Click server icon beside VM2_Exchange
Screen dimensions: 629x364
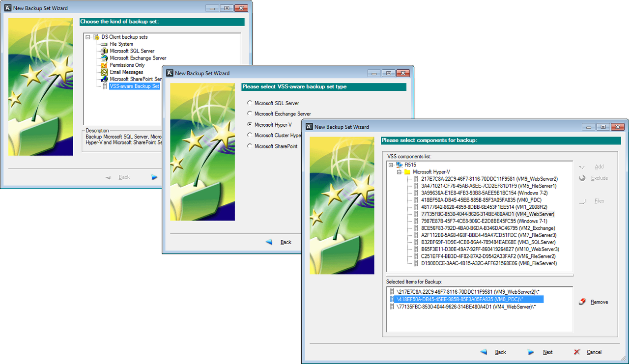pos(416,228)
